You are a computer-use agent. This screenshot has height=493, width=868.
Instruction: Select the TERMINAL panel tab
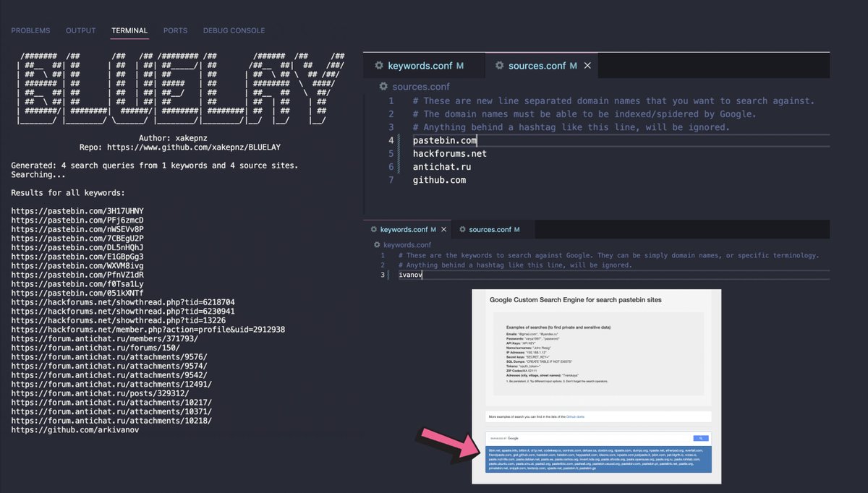tap(129, 30)
